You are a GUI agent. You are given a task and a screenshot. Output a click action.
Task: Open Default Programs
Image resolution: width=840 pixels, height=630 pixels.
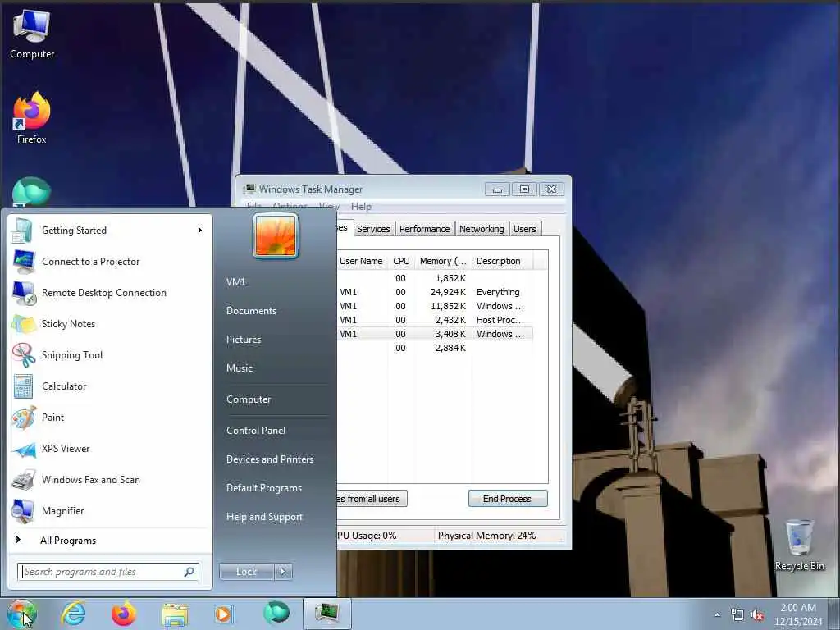coord(264,489)
